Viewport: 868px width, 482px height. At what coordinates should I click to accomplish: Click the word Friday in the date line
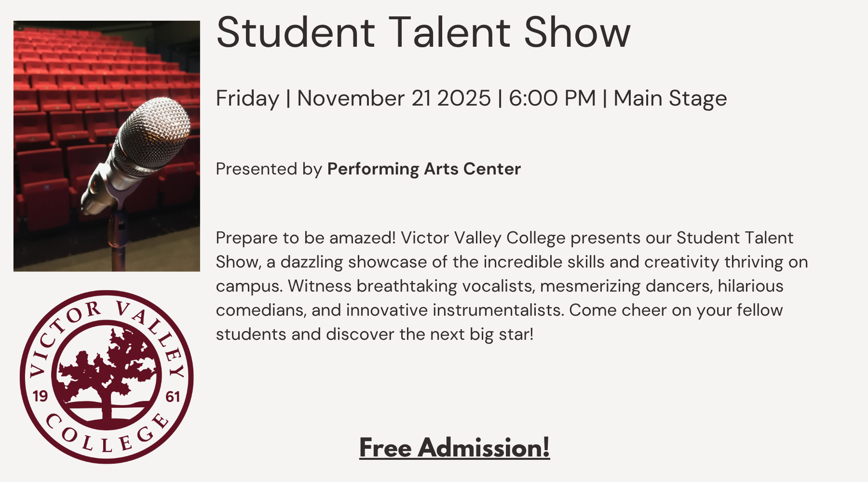(x=247, y=98)
